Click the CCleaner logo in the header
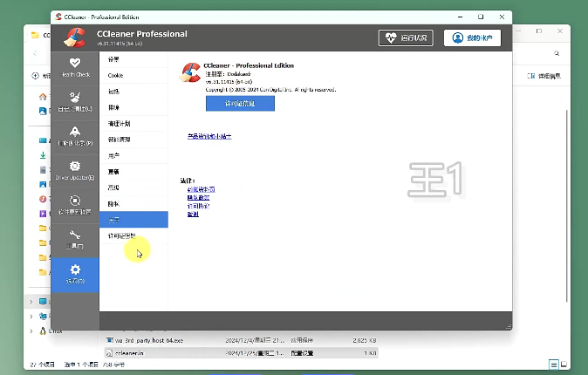Image resolution: width=588 pixels, height=375 pixels. coord(75,37)
